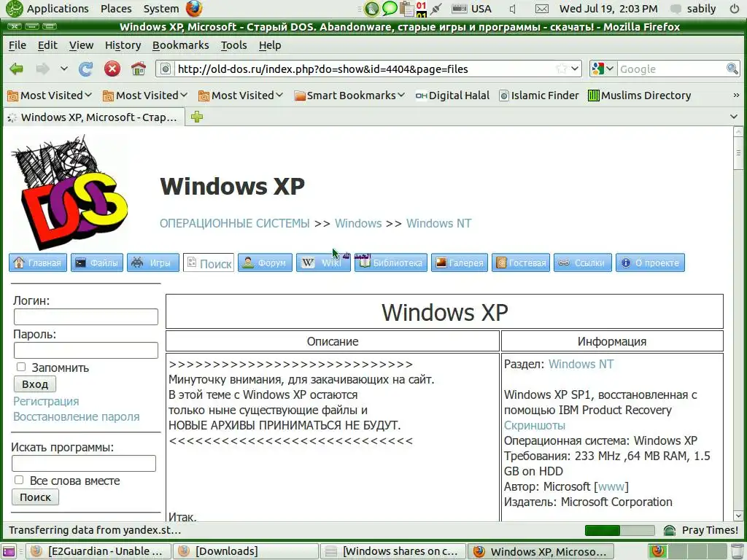Open the green chat bubble indicator

pos(390,9)
